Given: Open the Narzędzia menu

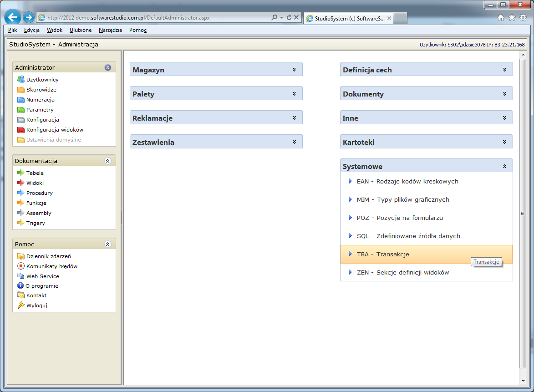Looking at the screenshot, I should (111, 30).
